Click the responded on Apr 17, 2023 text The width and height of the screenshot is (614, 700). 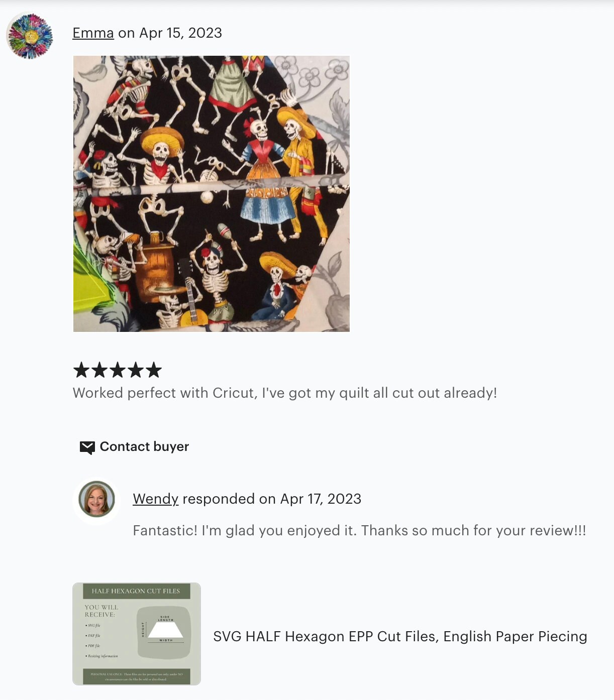(272, 499)
